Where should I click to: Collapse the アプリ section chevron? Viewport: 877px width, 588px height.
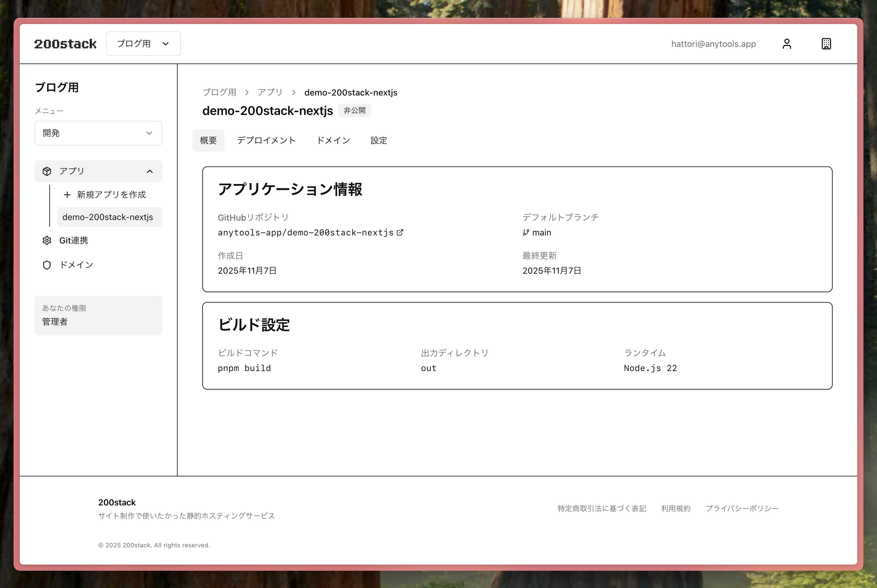[x=150, y=171]
